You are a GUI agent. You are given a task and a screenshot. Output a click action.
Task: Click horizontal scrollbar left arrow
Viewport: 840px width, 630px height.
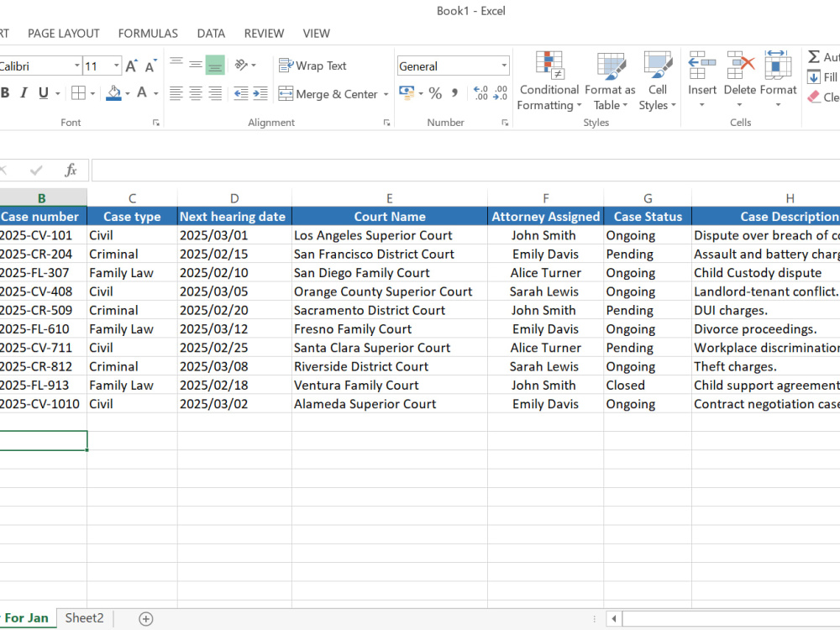614,619
